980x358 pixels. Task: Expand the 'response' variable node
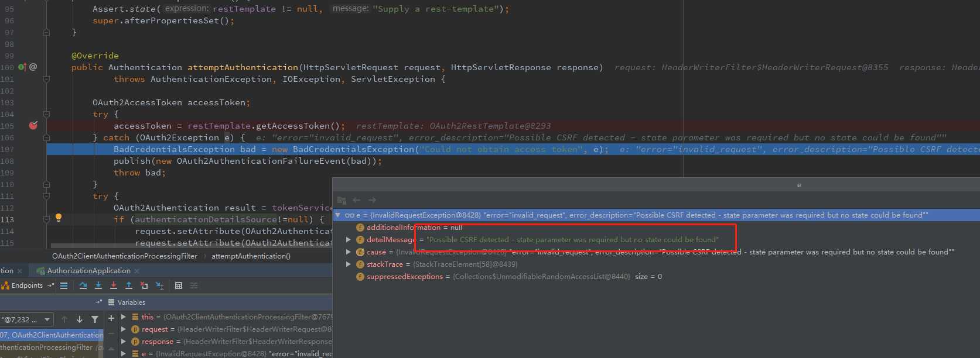point(124,342)
